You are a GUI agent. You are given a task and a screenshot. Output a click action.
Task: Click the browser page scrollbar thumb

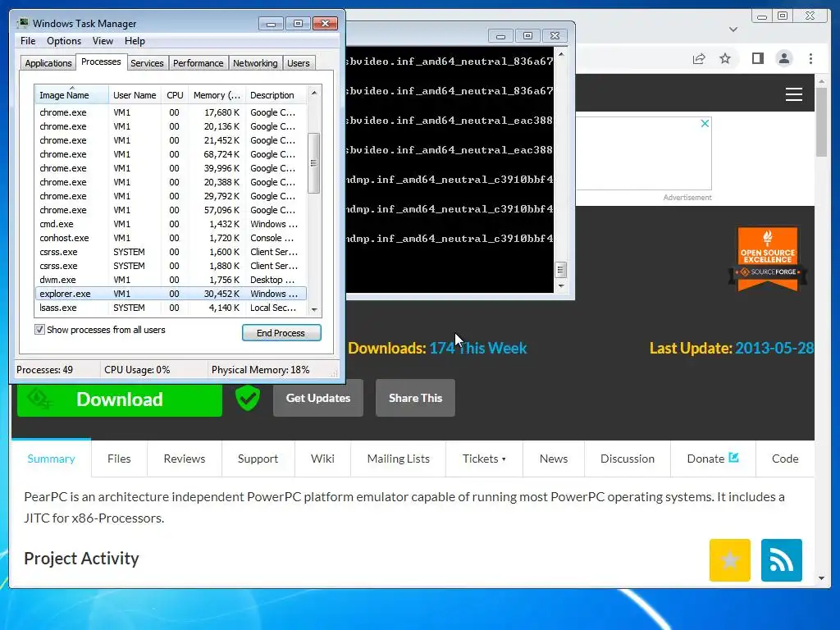(x=821, y=121)
